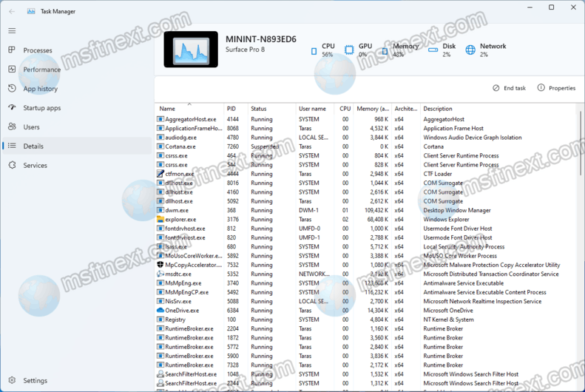Click the vertical scrollbar of process list

pos(581,142)
